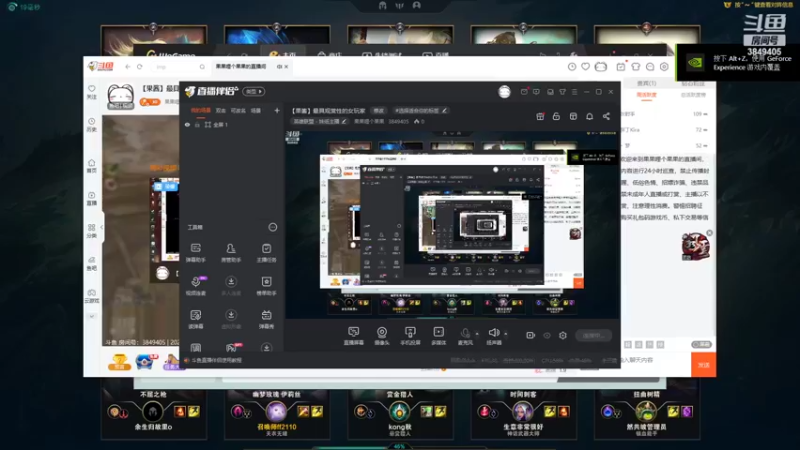The width and height of the screenshot is (800, 450).
Task: Open 房管助手 tool in the toolbox
Action: 231,252
